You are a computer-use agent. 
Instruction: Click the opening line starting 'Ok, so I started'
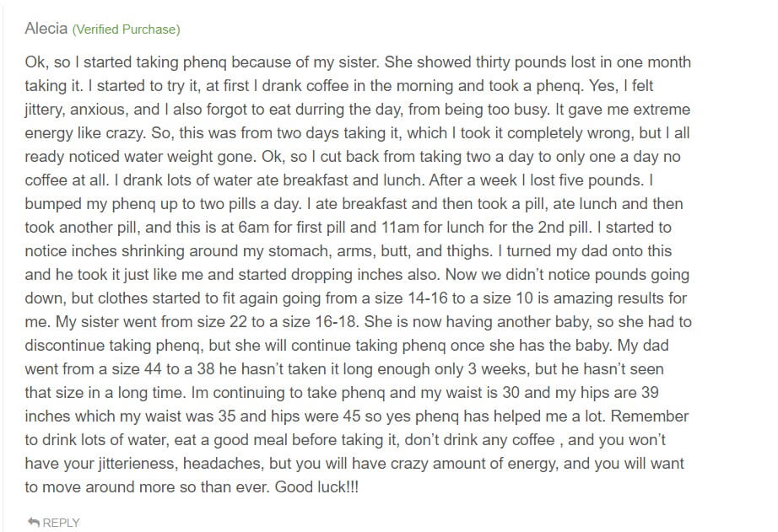tap(358, 62)
